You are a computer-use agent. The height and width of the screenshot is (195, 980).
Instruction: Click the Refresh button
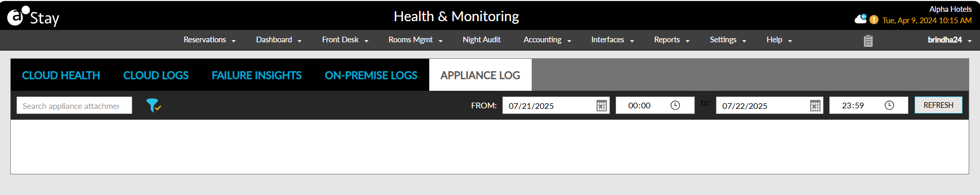[x=938, y=105]
